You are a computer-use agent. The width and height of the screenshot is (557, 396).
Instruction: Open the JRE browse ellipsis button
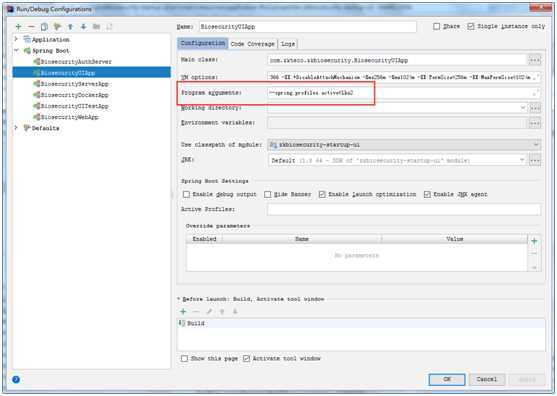point(535,160)
